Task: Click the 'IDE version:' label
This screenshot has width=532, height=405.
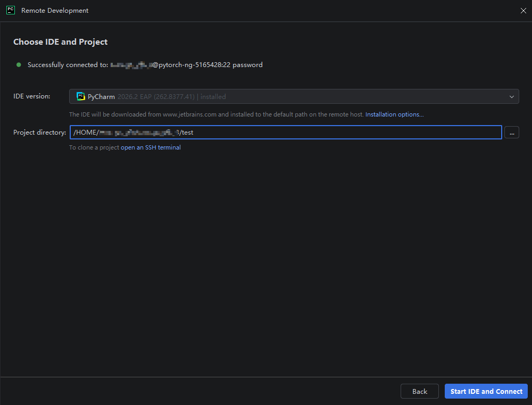Action: click(x=31, y=96)
